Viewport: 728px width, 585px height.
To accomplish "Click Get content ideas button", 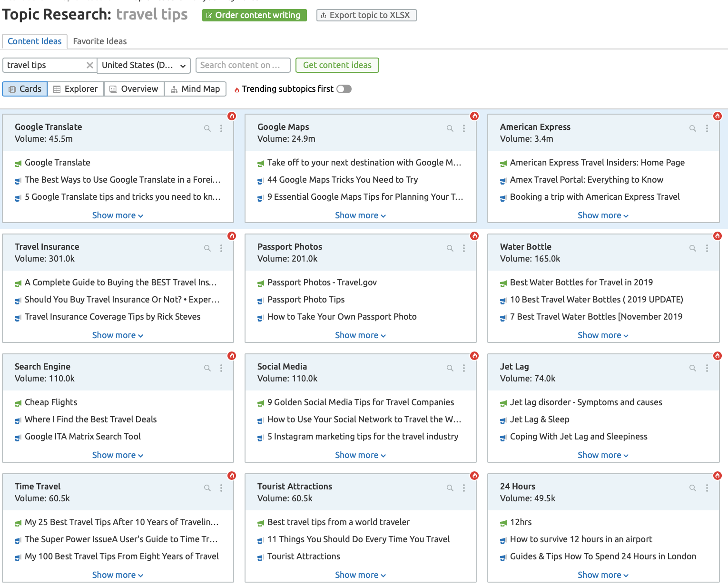I will click(x=337, y=65).
